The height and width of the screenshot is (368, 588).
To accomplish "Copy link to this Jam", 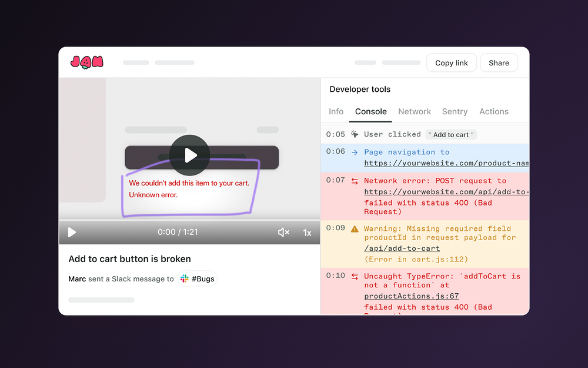I will point(452,63).
